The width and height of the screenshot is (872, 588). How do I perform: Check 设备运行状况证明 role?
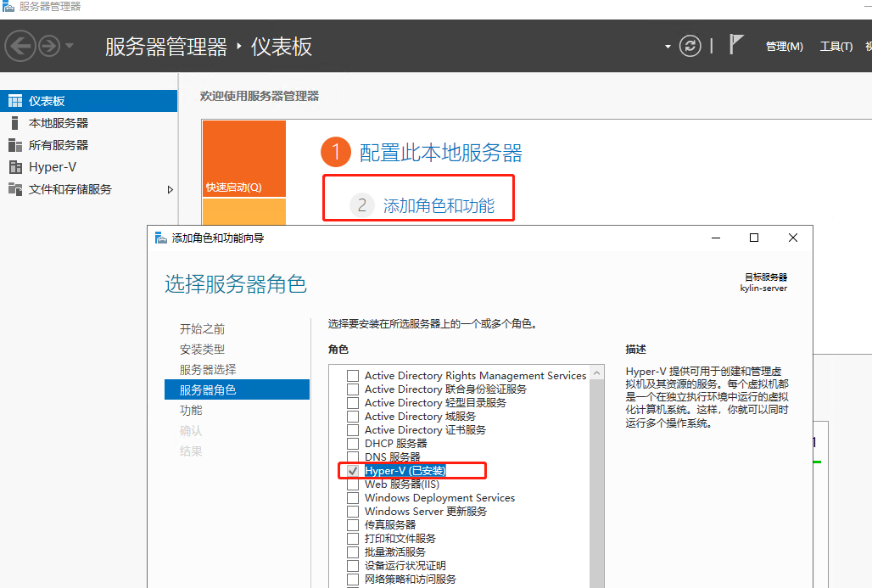(x=353, y=565)
